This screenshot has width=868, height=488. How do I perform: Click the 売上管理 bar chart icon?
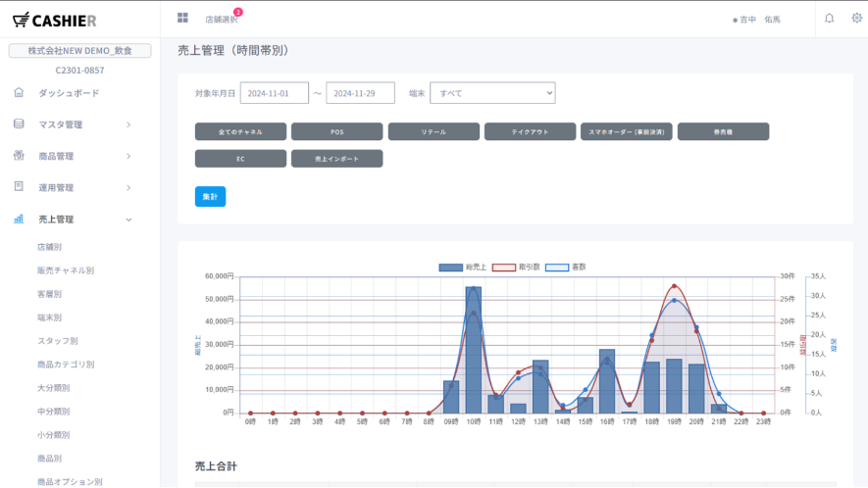(x=19, y=219)
